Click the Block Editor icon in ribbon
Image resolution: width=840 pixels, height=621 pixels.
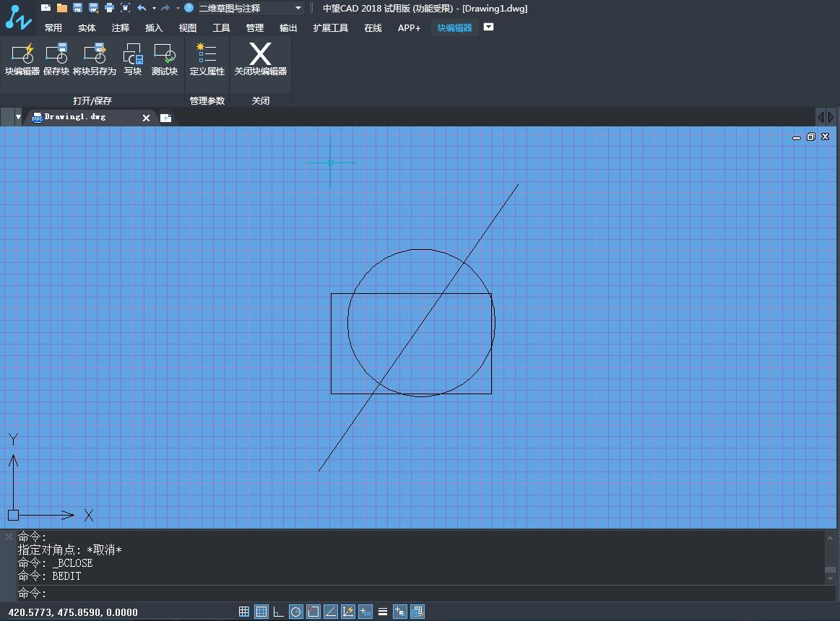(22, 59)
